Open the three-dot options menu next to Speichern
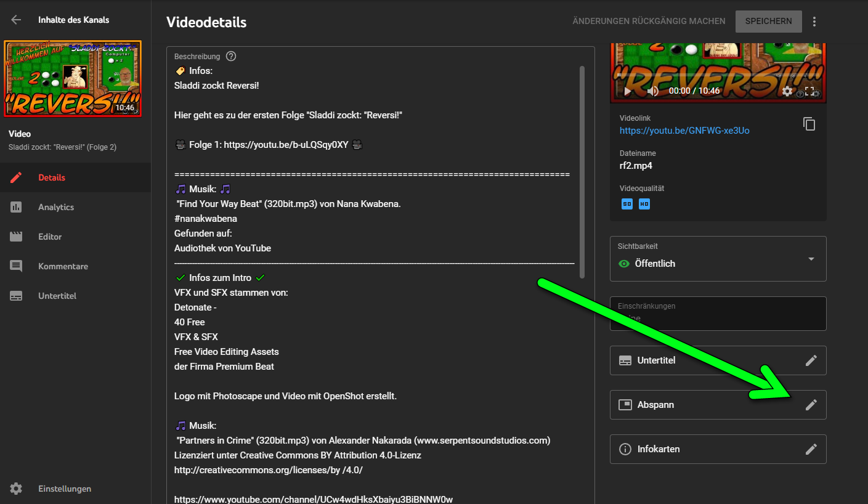This screenshot has width=868, height=504. click(x=814, y=22)
